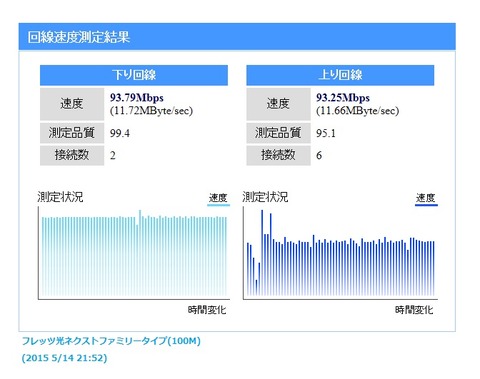
Task: Click the (2015 5/14 21:52) timestamp
Action: (64, 358)
